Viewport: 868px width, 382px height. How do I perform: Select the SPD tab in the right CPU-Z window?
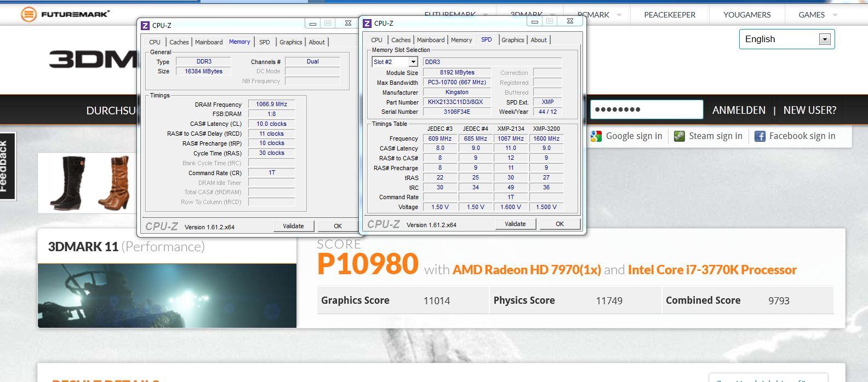click(x=487, y=39)
